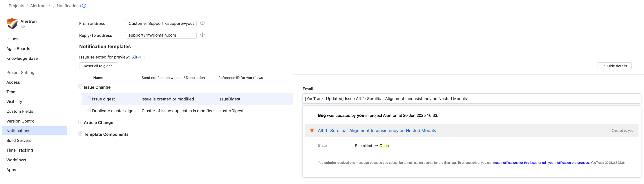The height and width of the screenshot is (184, 644).
Task: Collapse the Issue Change section
Action: pos(80,86)
